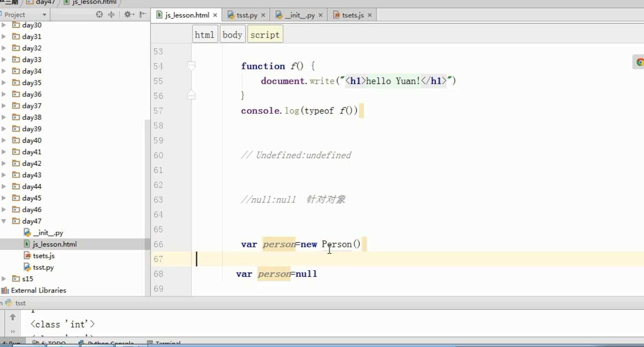Viewport: 644px width, 347px height.
Task: Collapse the day47 folder
Action: point(4,221)
